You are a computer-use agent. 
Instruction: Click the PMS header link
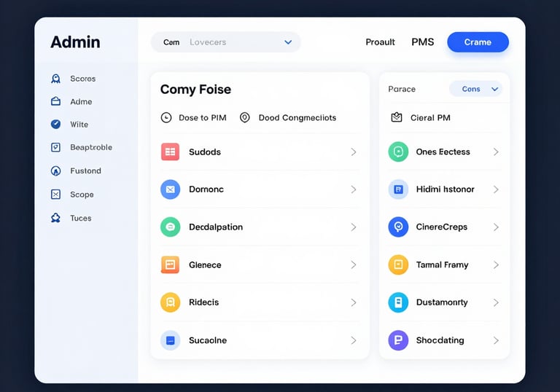[x=422, y=42]
